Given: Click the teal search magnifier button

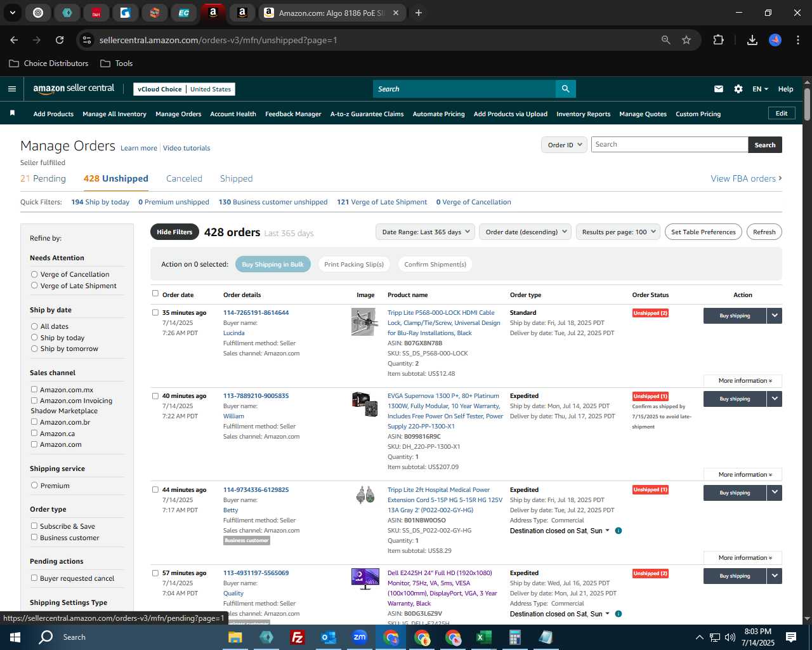Looking at the screenshot, I should pos(565,89).
